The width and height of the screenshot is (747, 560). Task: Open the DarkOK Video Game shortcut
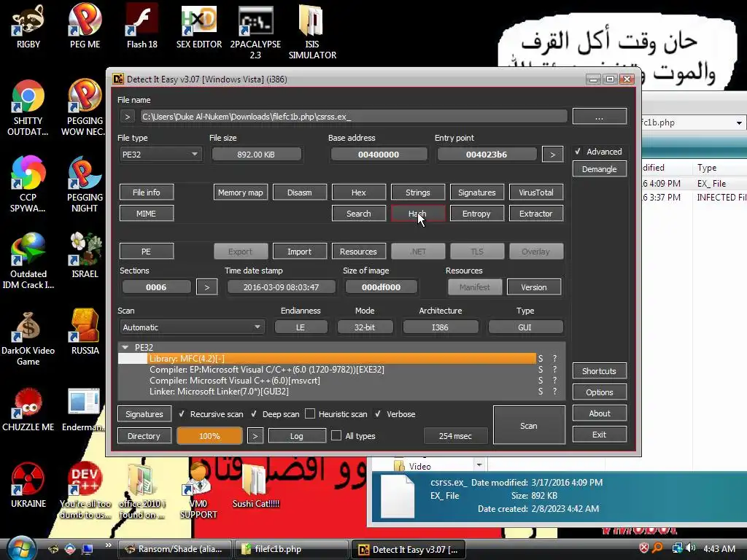[x=28, y=338]
